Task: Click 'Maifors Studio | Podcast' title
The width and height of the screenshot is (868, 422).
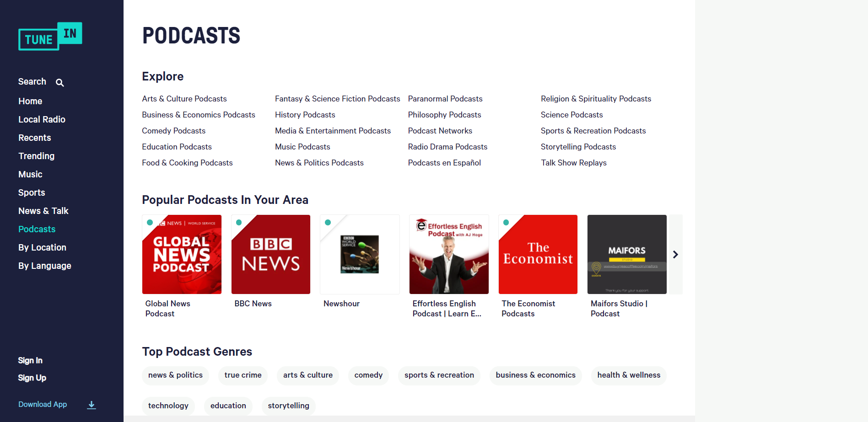Action: [x=619, y=309]
